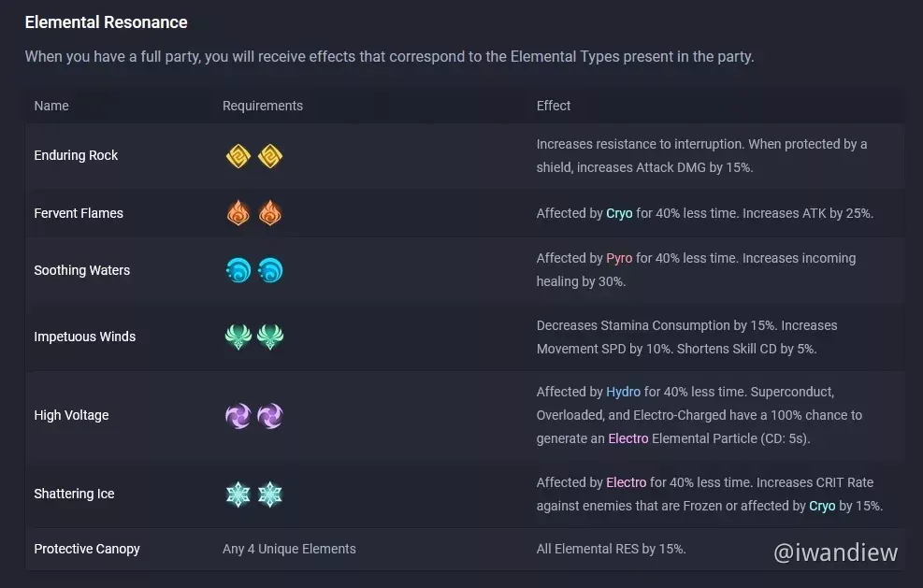923x588 pixels.
Task: Select the first Cryo snowflake icon
Action: 238,495
